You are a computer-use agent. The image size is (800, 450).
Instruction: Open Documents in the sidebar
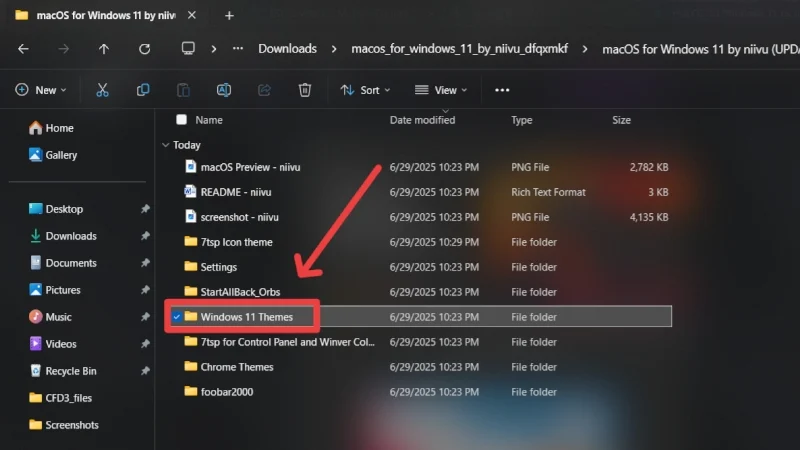click(x=62, y=263)
